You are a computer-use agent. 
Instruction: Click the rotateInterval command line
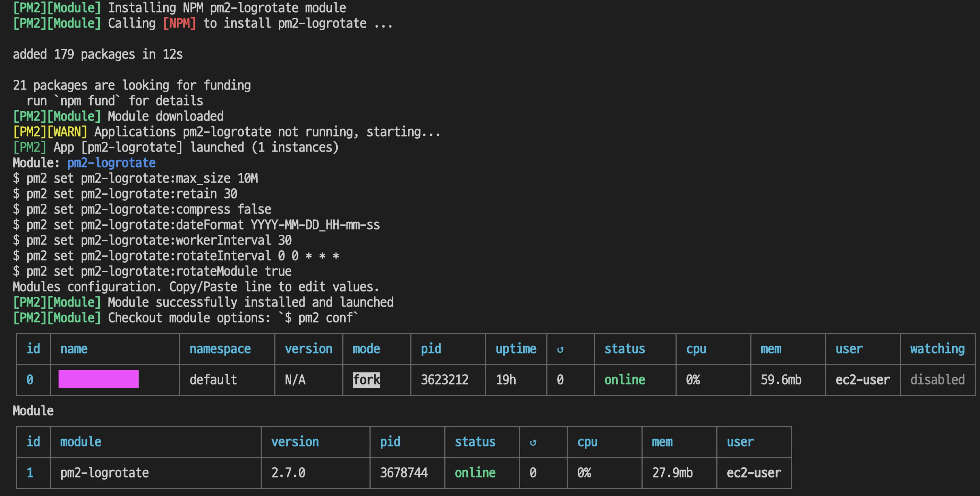[x=176, y=256]
